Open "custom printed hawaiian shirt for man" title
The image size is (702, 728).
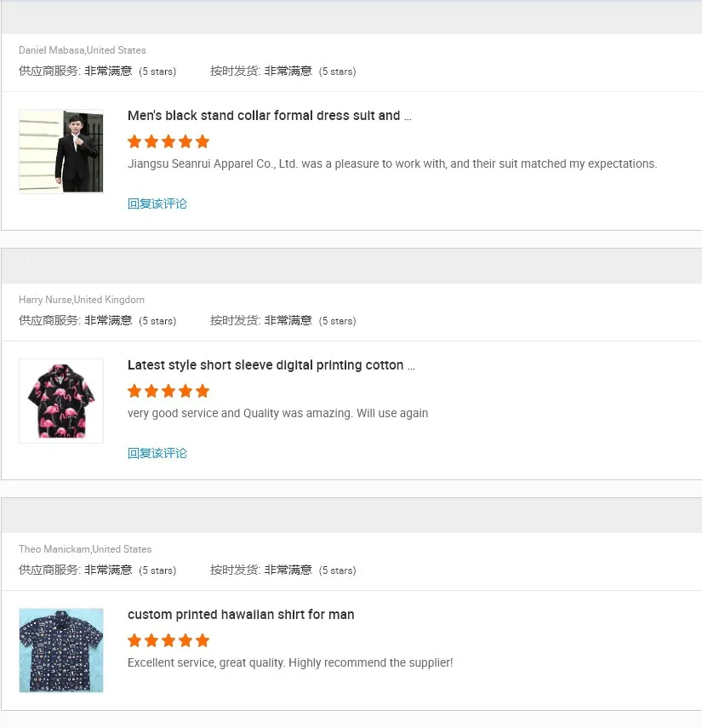[241, 615]
